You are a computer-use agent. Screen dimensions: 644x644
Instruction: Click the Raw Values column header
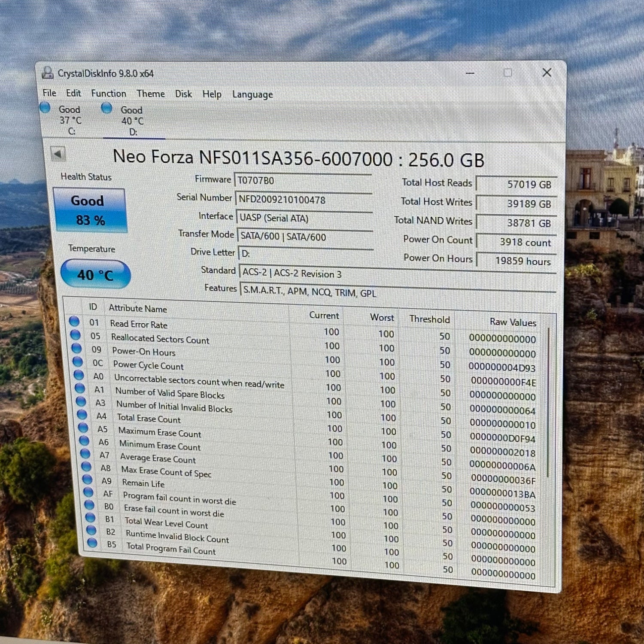[x=513, y=322]
